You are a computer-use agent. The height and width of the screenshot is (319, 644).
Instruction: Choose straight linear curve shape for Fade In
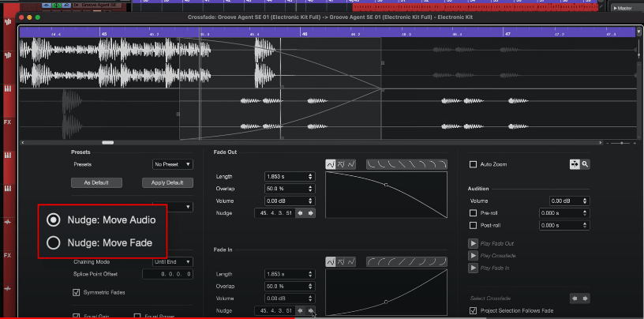(402, 262)
